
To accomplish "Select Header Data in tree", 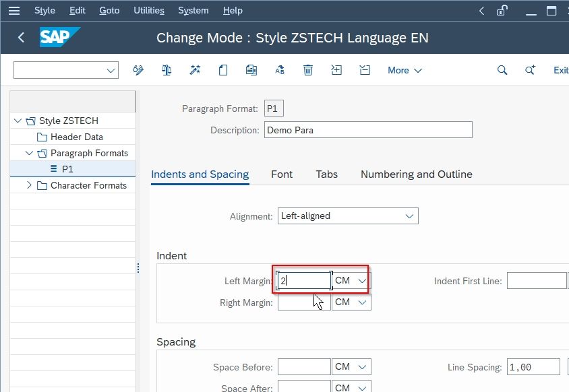I will [x=77, y=137].
